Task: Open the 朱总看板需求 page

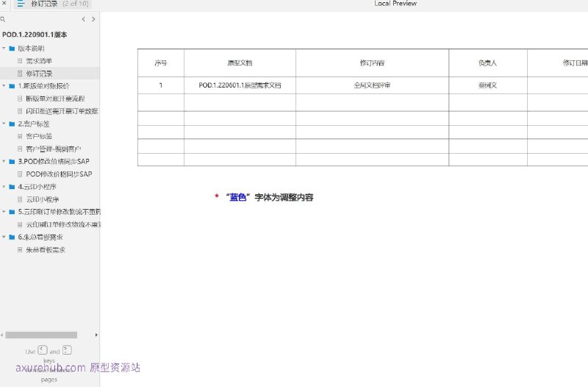Action: click(46, 249)
